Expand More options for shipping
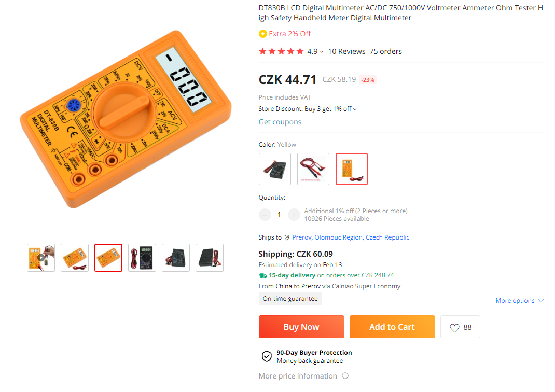Viewport: 555px width, 392px height. pyautogui.click(x=519, y=300)
